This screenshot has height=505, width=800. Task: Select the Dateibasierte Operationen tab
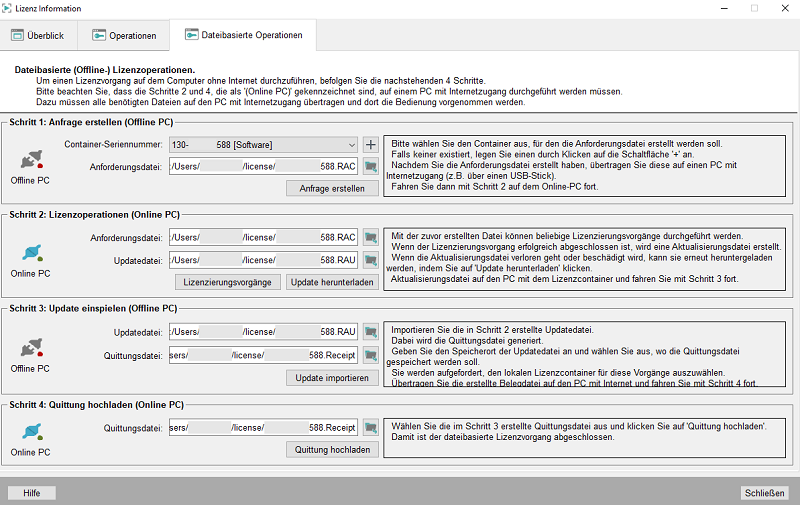243,35
